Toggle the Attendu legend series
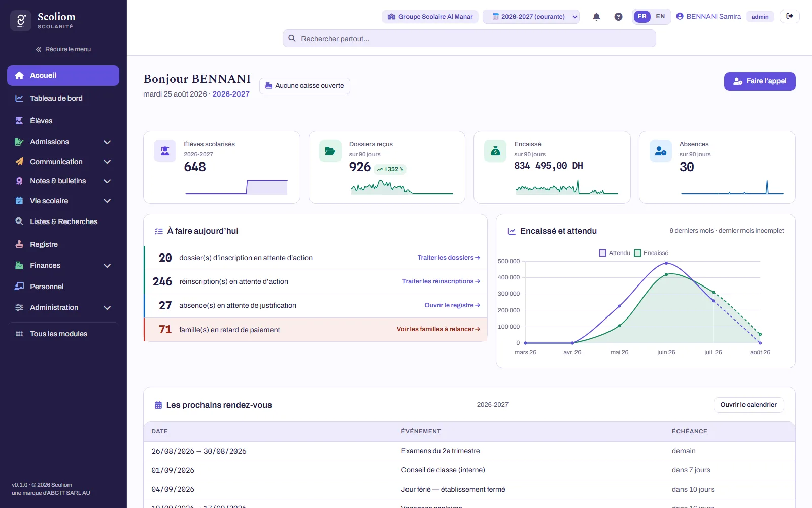Image resolution: width=812 pixels, height=508 pixels. click(x=615, y=253)
